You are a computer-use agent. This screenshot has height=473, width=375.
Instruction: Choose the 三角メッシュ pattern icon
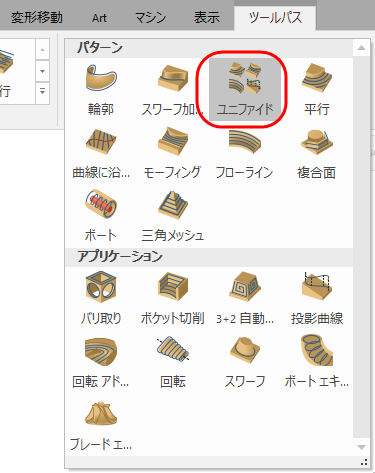click(173, 216)
